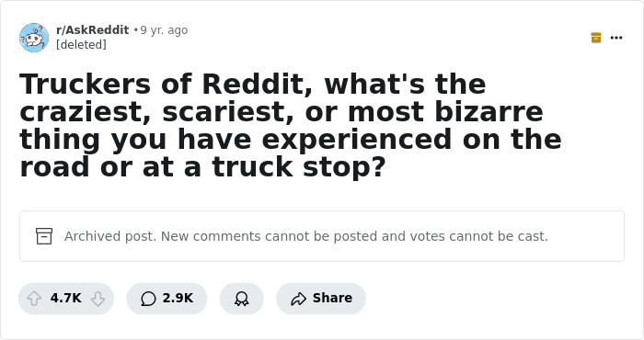Upvote the truckers post

pyautogui.click(x=34, y=299)
